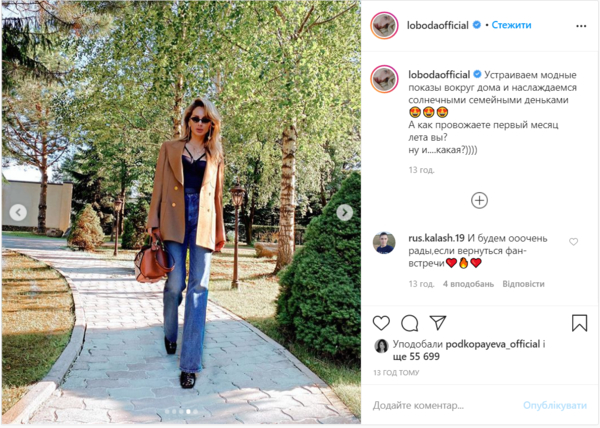Screen dimensions: 600x428
Task: Click the Опублікувати post button
Action: 554,405
